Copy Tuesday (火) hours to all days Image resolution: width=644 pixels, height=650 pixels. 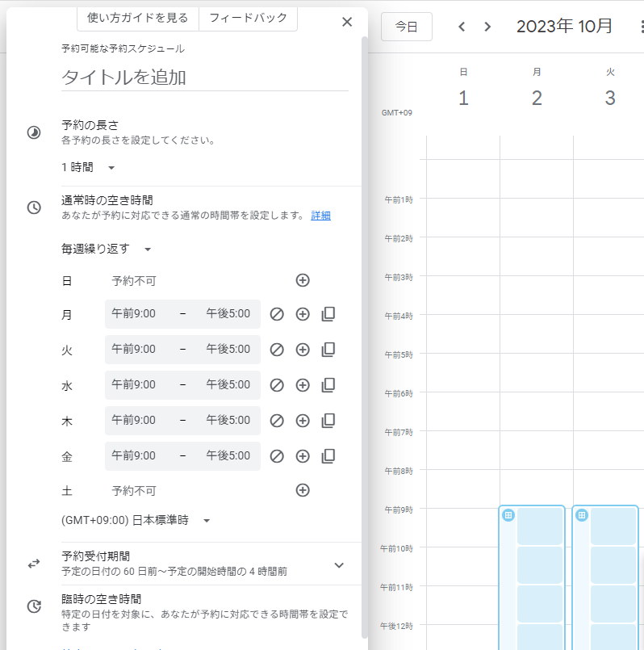coord(328,350)
